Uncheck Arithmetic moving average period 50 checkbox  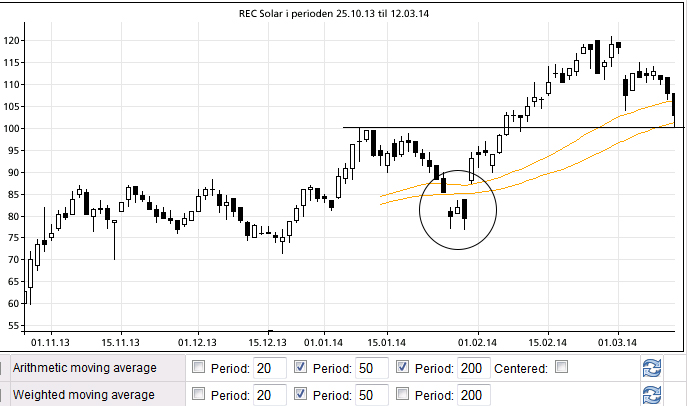(x=301, y=368)
